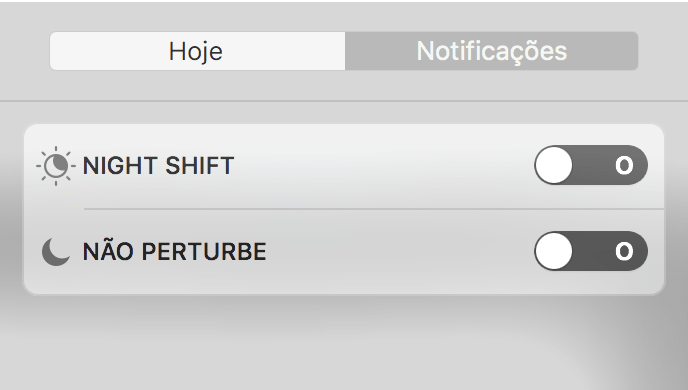Click the empty area below the toggles panel
This screenshot has height=390, width=688.
point(344,342)
